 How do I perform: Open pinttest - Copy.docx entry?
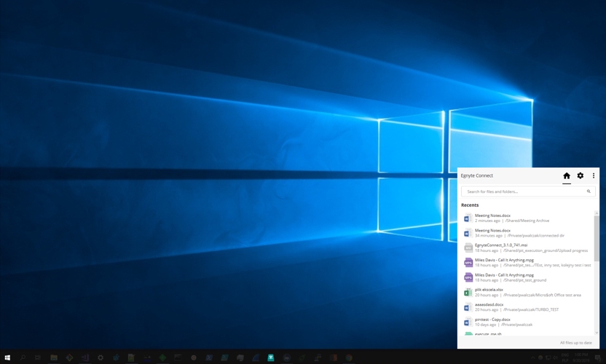coord(492,320)
